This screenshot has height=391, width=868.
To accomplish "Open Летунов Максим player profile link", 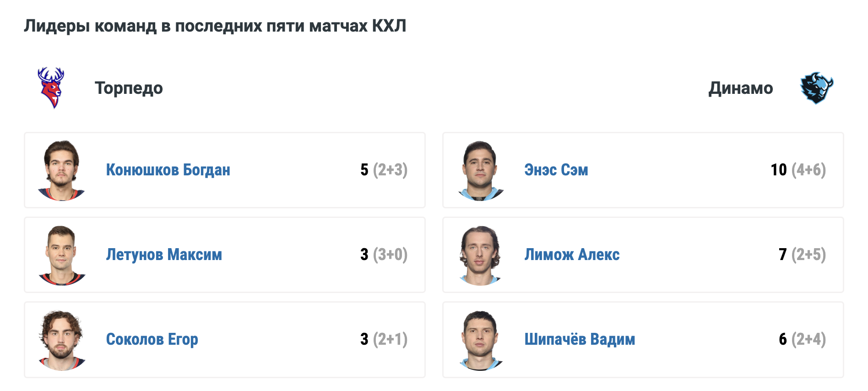I will (164, 255).
